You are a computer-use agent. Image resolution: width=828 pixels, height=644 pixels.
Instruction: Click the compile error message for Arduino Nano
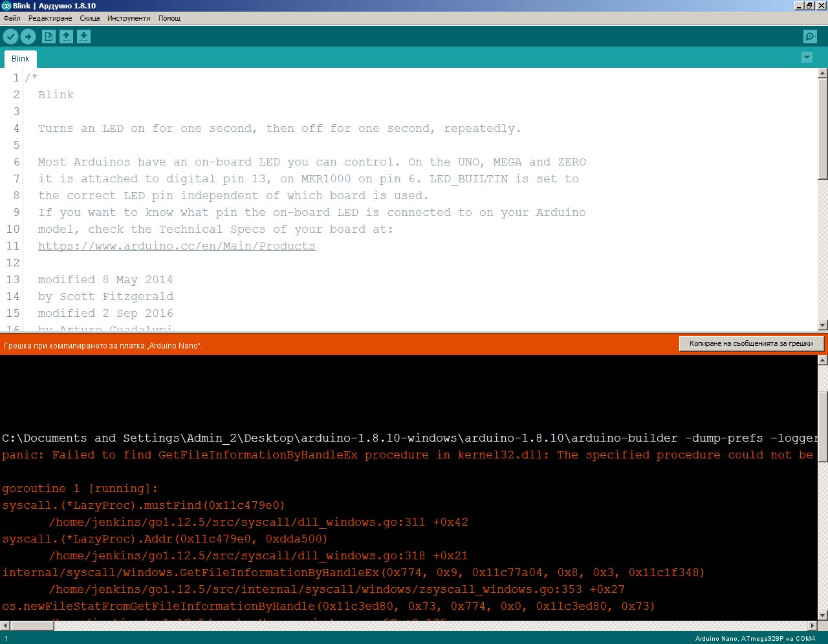coord(103,346)
